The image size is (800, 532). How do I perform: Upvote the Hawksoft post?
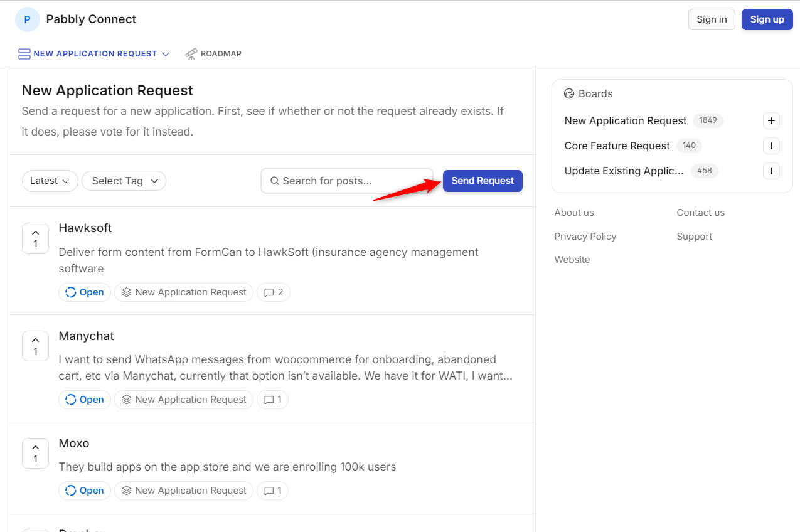click(35, 238)
